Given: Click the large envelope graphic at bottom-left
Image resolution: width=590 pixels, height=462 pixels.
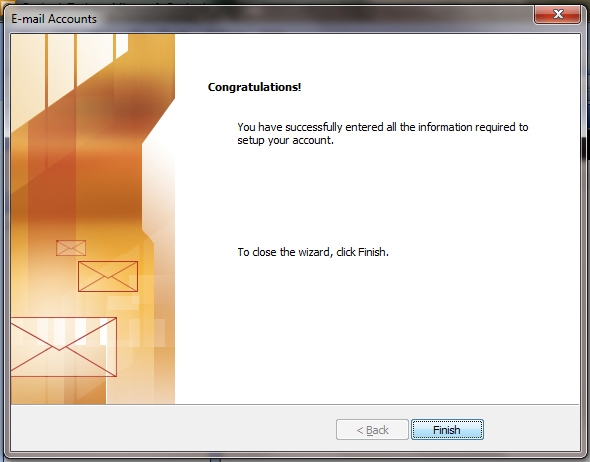Looking at the screenshot, I should pyautogui.click(x=63, y=347).
